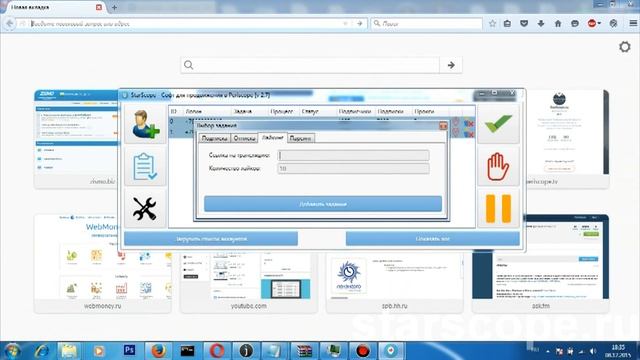Viewport: 640px width, 360px height.
Task: Click the green checkmark start button
Action: pyautogui.click(x=498, y=124)
